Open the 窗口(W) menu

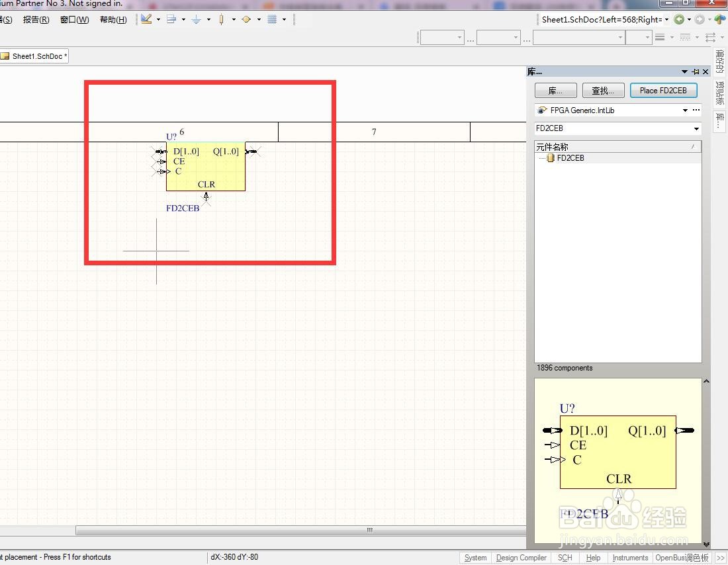click(74, 19)
